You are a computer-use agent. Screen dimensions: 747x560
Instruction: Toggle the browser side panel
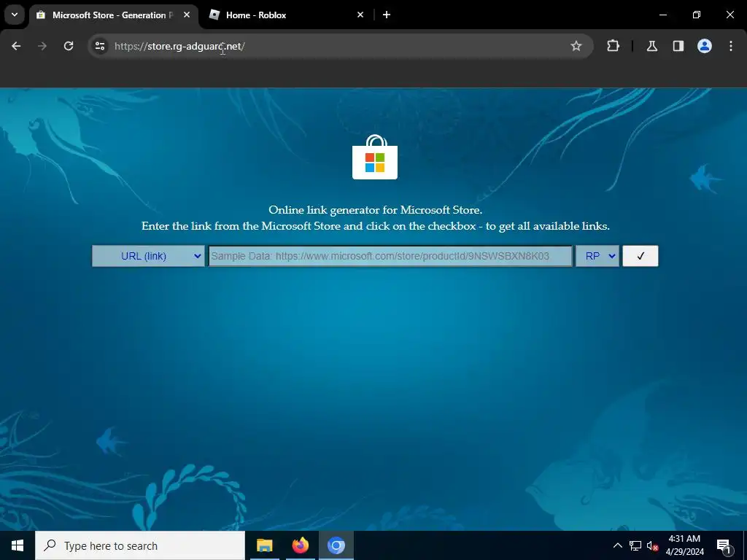[678, 46]
